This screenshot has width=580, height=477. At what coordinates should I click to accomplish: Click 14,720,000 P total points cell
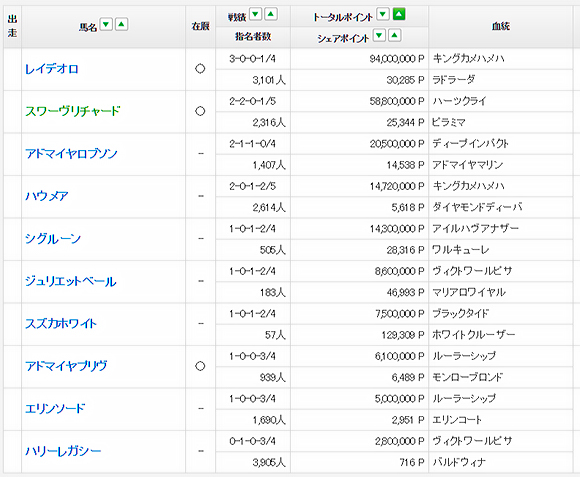397,186
